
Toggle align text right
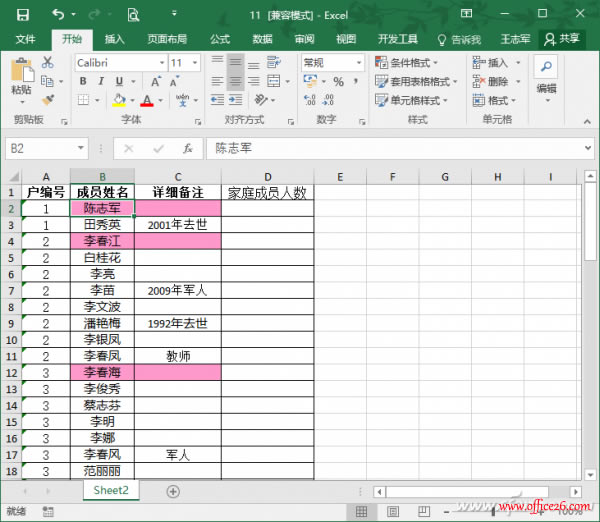point(253,81)
